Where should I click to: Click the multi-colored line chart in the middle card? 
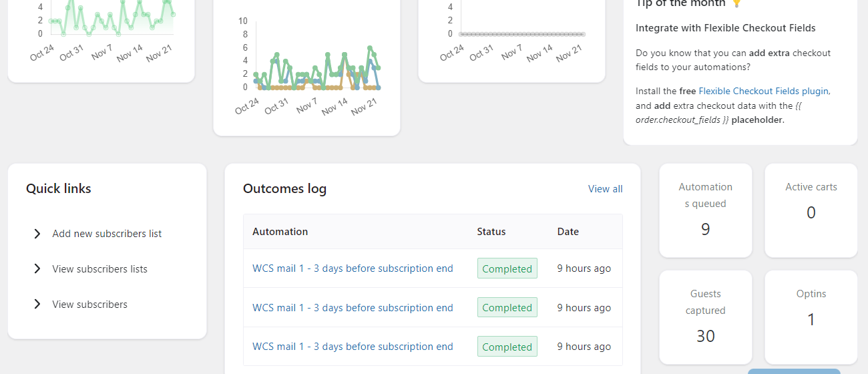click(318, 67)
